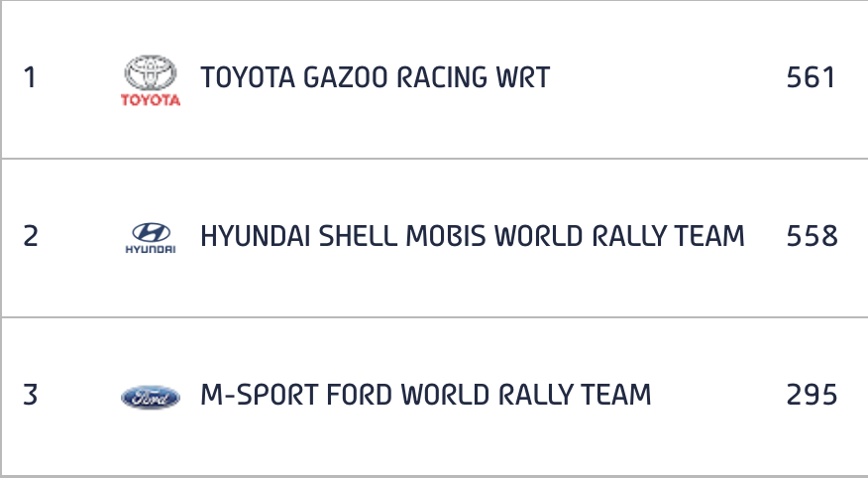Viewport: 868px width, 478px height.
Task: Click the blue Ford oval logo
Action: [x=151, y=397]
